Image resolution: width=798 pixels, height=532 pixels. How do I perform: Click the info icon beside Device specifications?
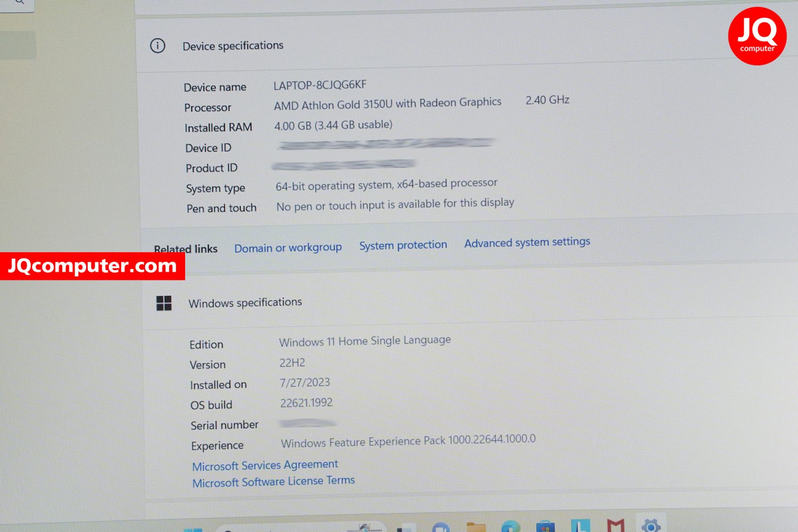pos(157,46)
